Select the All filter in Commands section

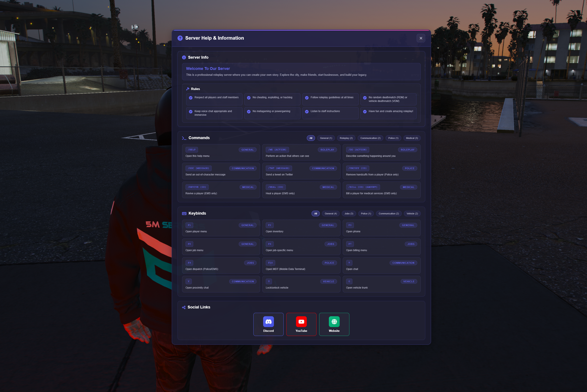pos(311,138)
